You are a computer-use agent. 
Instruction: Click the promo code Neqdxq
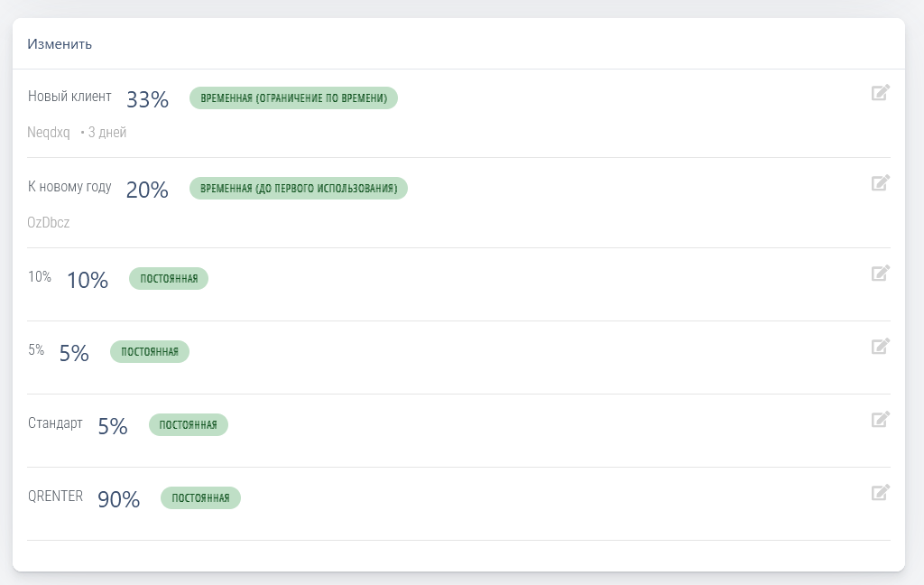tap(49, 133)
